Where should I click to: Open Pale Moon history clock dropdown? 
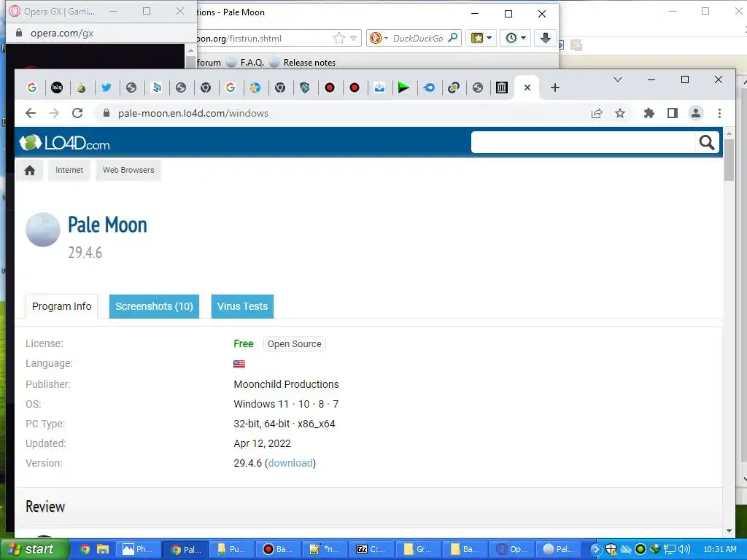(516, 38)
